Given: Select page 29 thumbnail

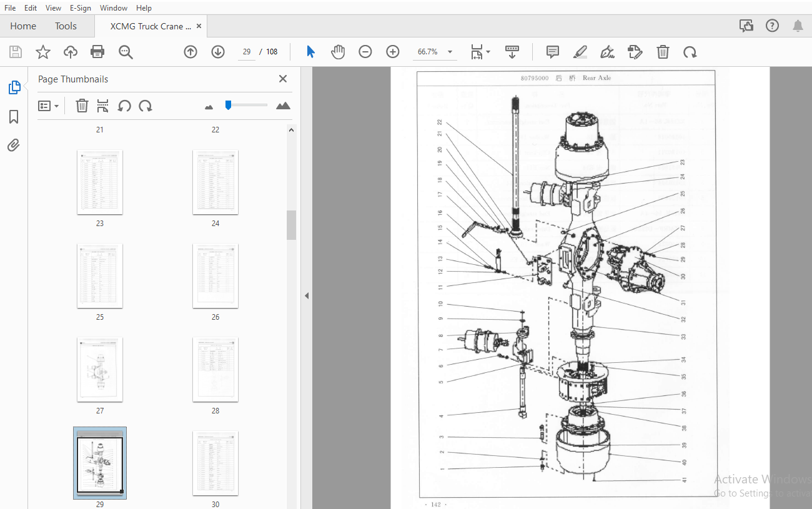Looking at the screenshot, I should coord(100,463).
